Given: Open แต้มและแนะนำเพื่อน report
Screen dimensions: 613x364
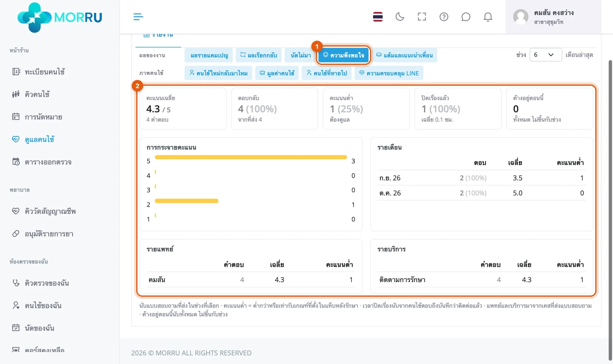Looking at the screenshot, I should (x=404, y=55).
